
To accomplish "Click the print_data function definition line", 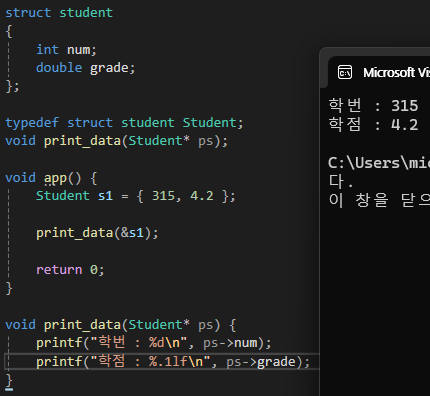I will tap(121, 325).
